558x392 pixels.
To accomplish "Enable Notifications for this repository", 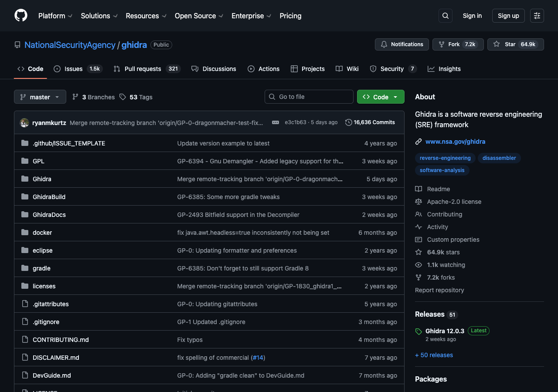I will [x=401, y=44].
